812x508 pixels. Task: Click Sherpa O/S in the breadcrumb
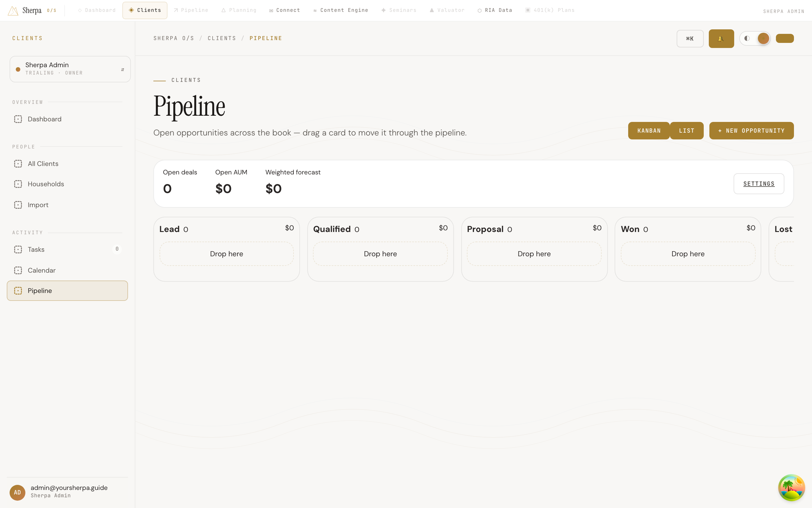[x=174, y=38]
